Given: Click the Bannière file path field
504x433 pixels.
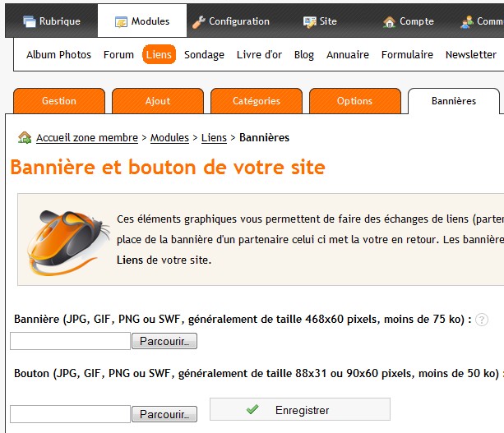Looking at the screenshot, I should (x=71, y=341).
